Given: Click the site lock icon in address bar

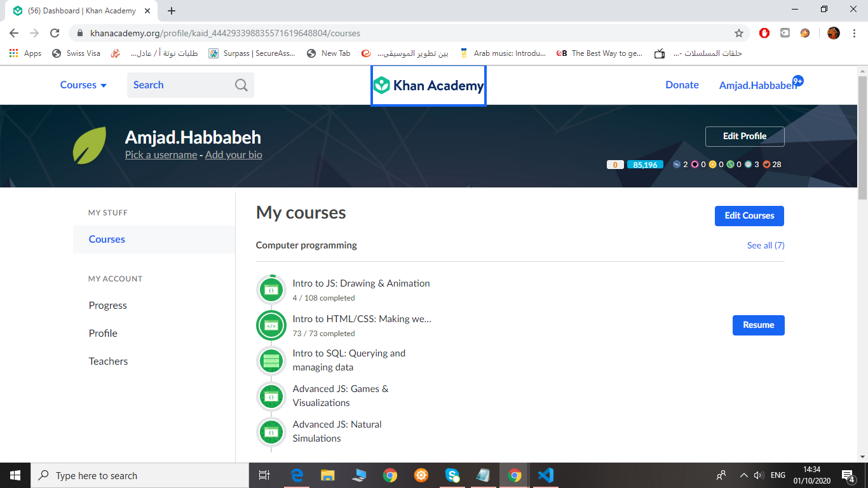Looking at the screenshot, I should (80, 33).
